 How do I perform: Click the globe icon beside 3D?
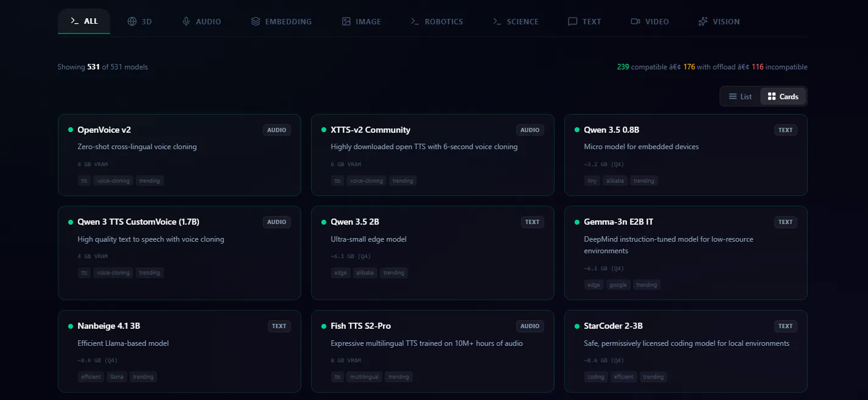coord(132,21)
